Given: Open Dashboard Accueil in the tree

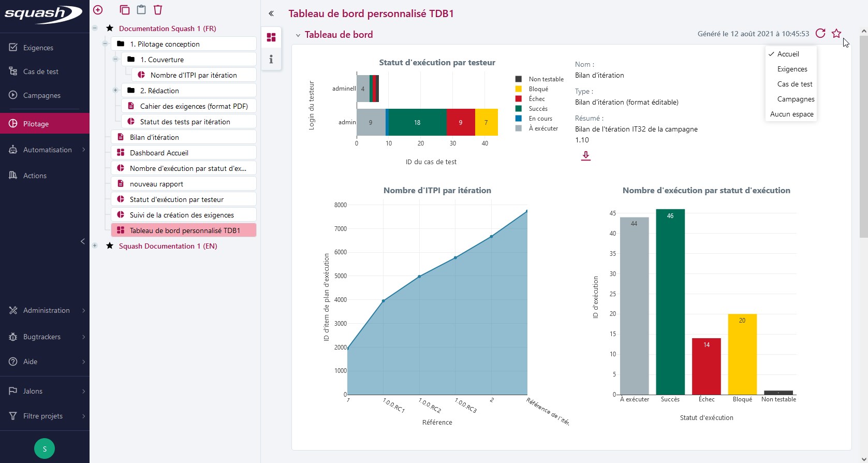Looking at the screenshot, I should click(x=159, y=153).
